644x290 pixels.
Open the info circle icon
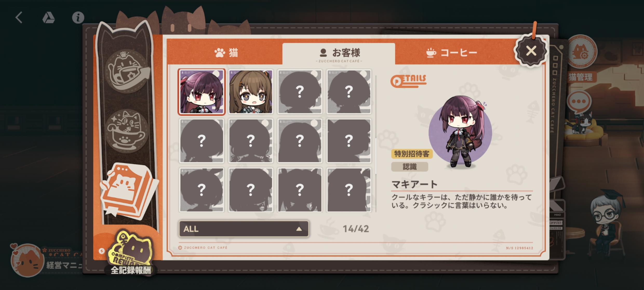[x=78, y=17]
